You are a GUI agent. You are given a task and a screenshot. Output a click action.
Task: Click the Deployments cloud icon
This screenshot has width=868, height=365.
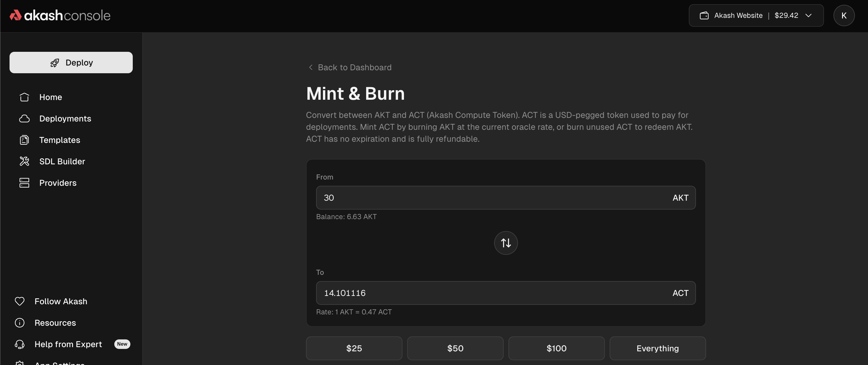point(24,118)
